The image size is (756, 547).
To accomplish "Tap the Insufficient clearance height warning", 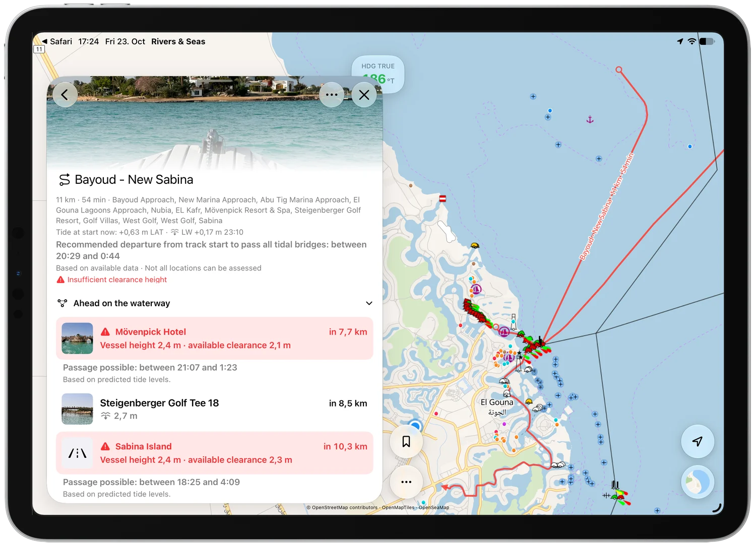I will (111, 280).
